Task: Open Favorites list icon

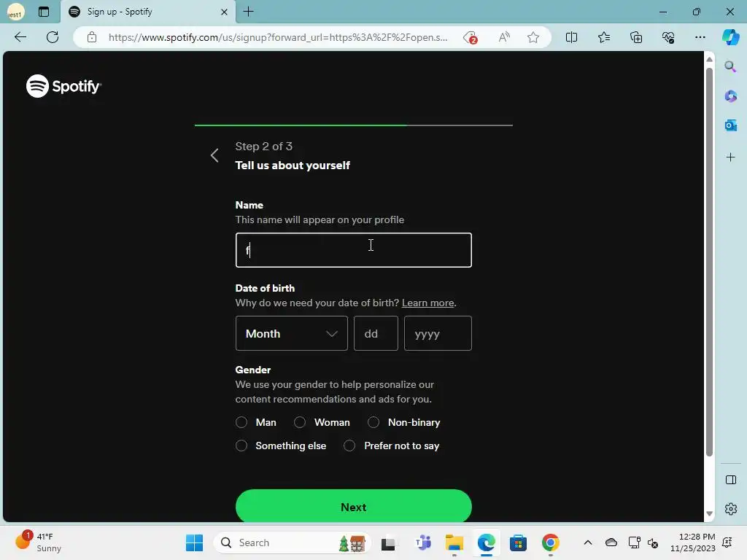Action: [x=603, y=37]
